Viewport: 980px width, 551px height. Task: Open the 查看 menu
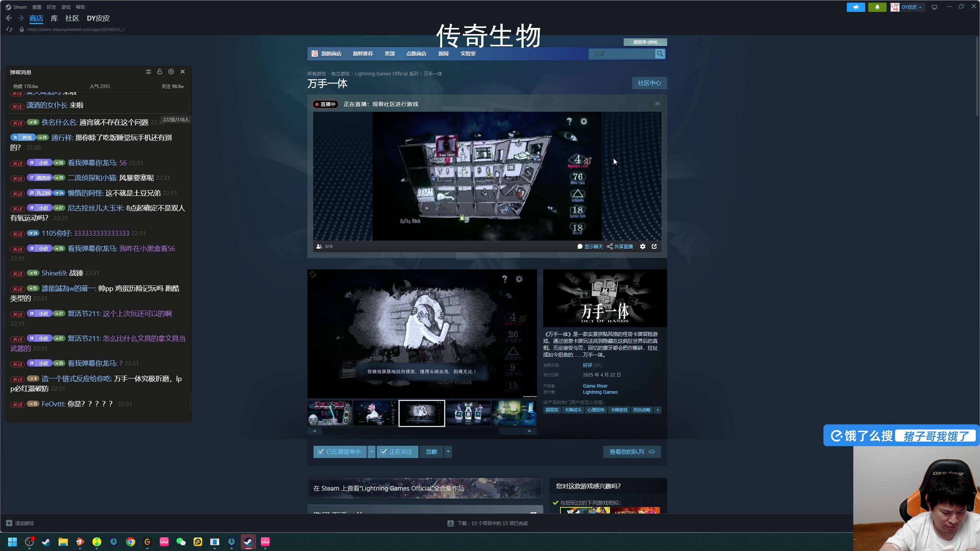tap(37, 7)
